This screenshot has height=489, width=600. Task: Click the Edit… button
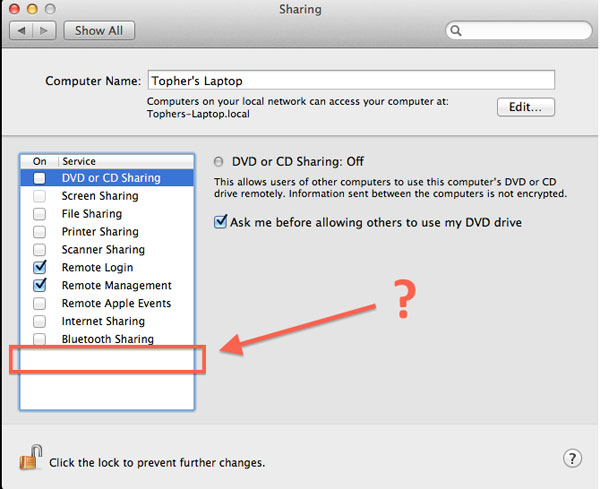pos(525,107)
